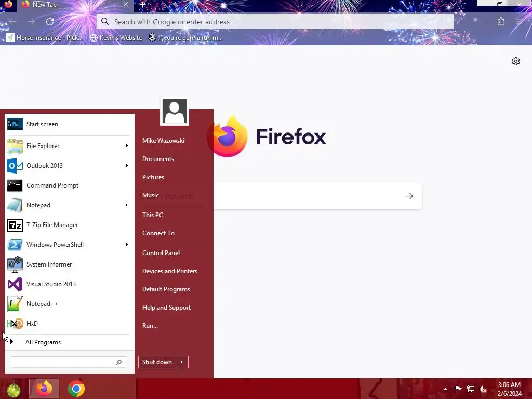The height and width of the screenshot is (399, 532).
Task: Click the Firefox reload button
Action: [50, 22]
